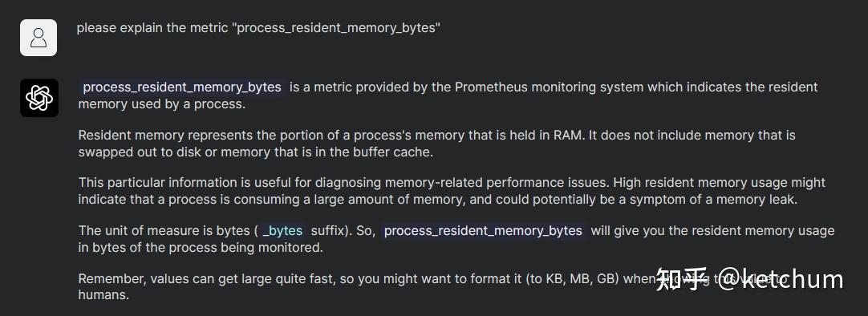Select the second process_resident_memory_bytes code span
The width and height of the screenshot is (868, 316).
pos(483,231)
